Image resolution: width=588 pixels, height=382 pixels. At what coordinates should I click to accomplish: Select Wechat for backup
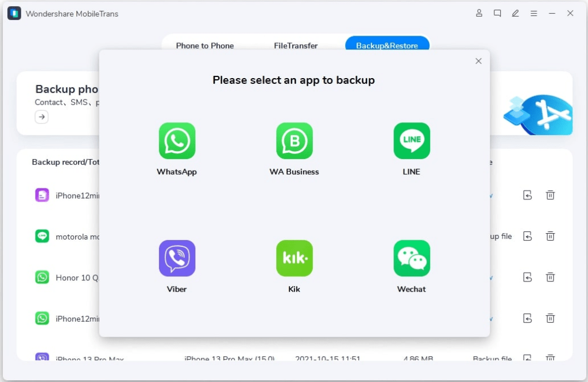[x=411, y=258]
